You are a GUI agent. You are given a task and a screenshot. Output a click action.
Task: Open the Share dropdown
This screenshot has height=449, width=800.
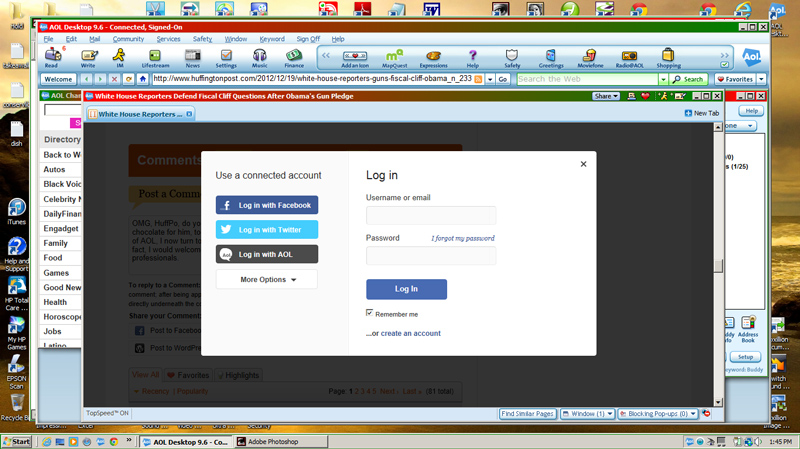606,96
